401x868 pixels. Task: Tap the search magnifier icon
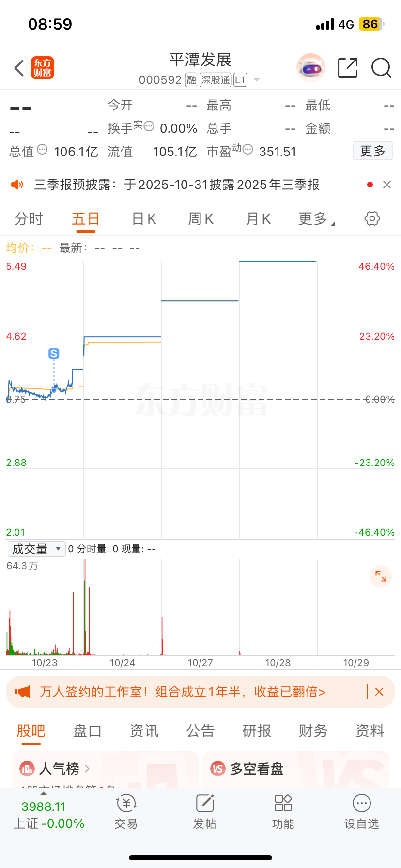pyautogui.click(x=381, y=68)
